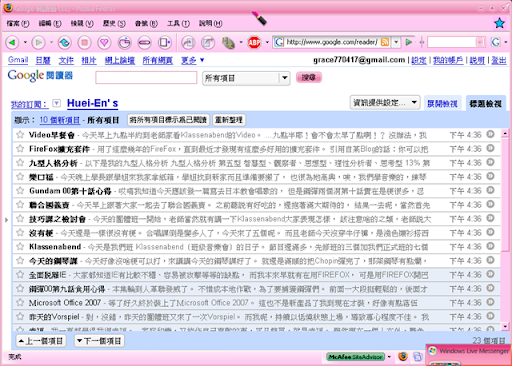The image size is (512, 366).
Task: Expand the 資訊提供設定 dropdown
Action: pyautogui.click(x=385, y=102)
